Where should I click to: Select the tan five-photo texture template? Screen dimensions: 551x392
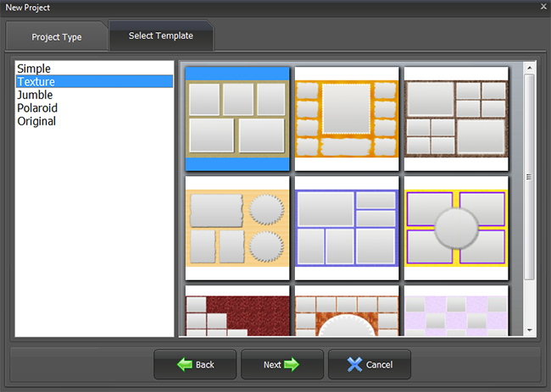pyautogui.click(x=237, y=119)
